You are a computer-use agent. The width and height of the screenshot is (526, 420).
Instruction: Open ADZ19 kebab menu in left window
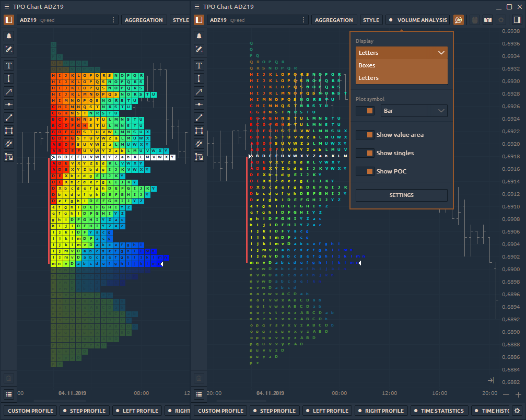113,20
